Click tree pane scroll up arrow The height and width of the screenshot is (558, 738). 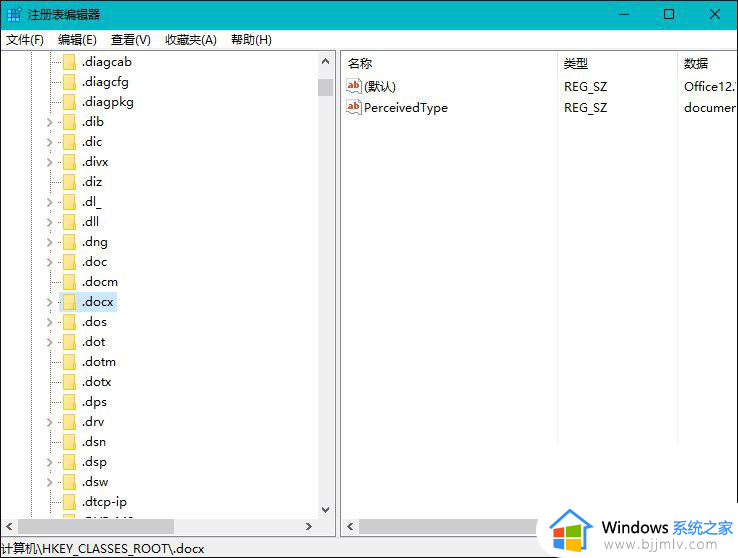pos(325,61)
